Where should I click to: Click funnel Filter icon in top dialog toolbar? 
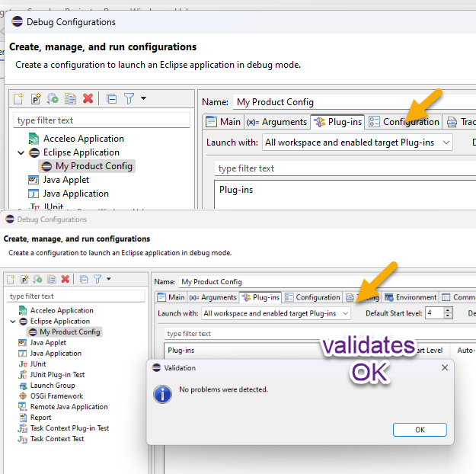[129, 99]
